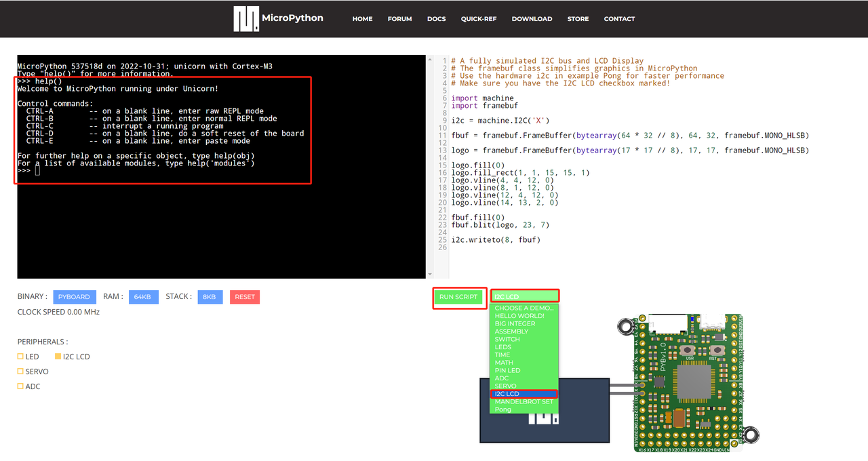The height and width of the screenshot is (461, 868).
Task: Click the terminal scrollbar down arrow
Action: tap(430, 274)
